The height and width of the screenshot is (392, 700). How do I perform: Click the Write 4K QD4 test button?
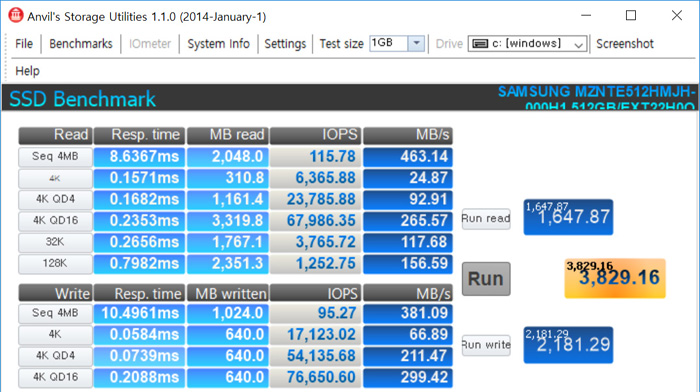pyautogui.click(x=55, y=356)
